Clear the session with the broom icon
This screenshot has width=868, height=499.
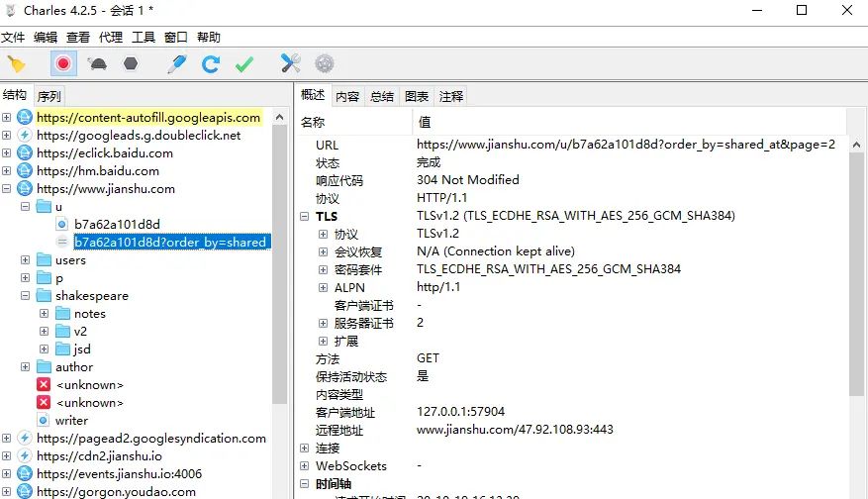pos(16,64)
